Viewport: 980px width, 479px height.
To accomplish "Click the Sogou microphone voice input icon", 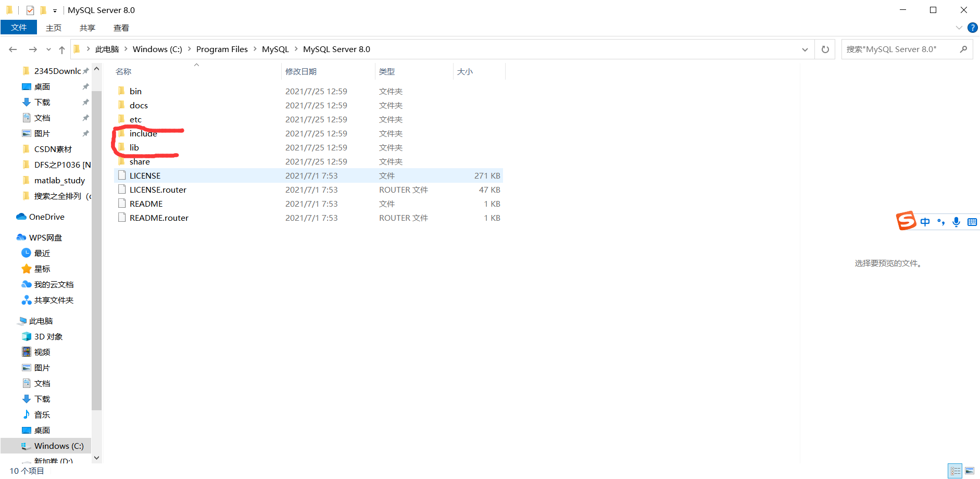I will [956, 222].
